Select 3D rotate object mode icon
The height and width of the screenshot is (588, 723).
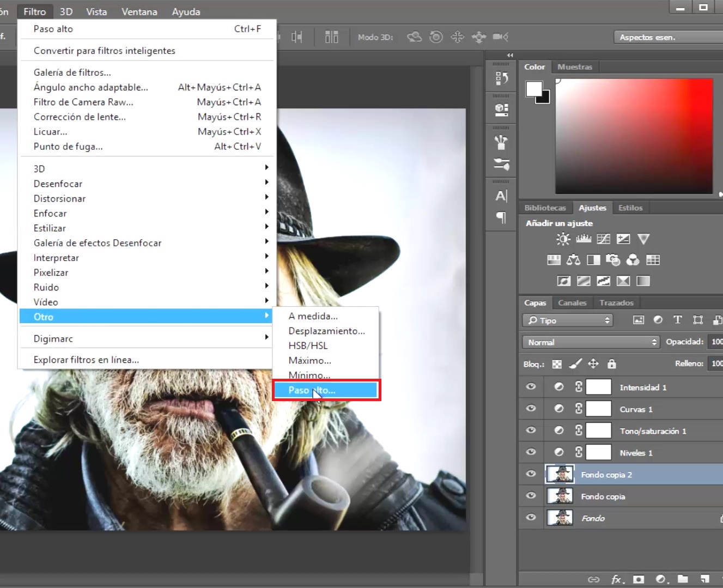pos(415,37)
